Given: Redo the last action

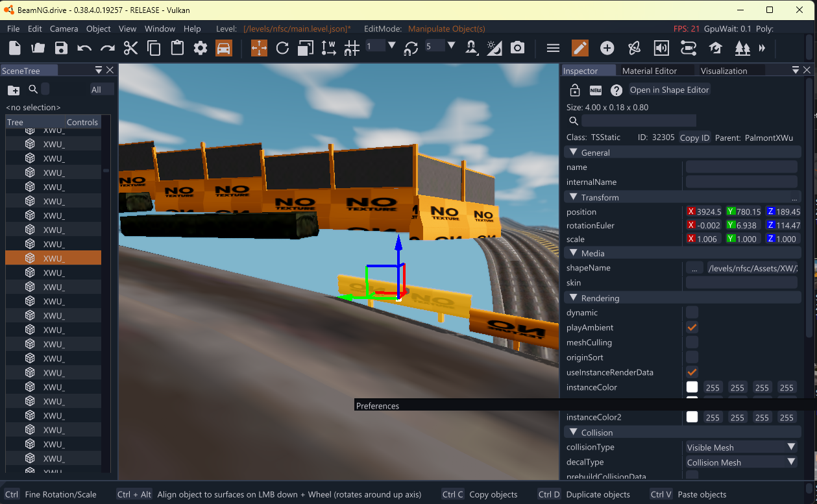Looking at the screenshot, I should tap(108, 48).
